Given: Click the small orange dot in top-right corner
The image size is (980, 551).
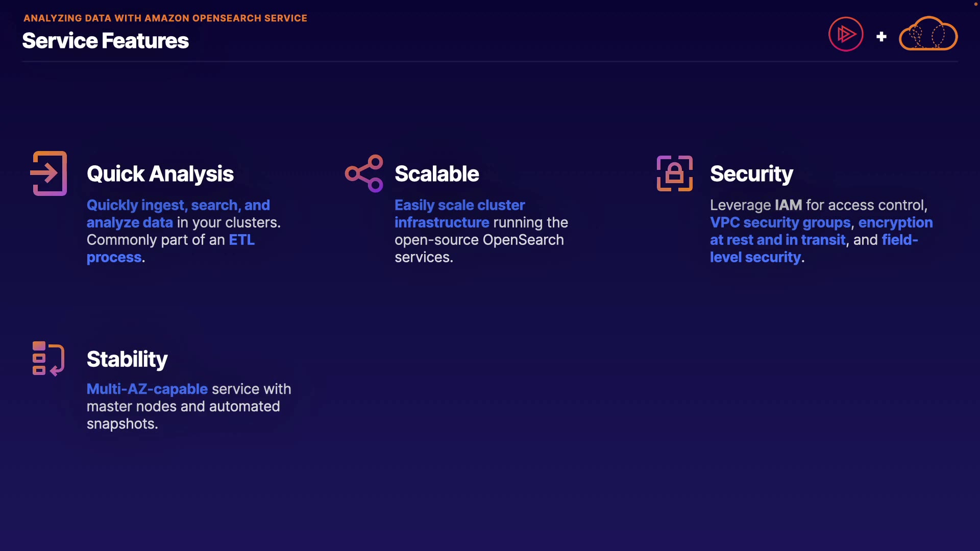Looking at the screenshot, I should [976, 4].
